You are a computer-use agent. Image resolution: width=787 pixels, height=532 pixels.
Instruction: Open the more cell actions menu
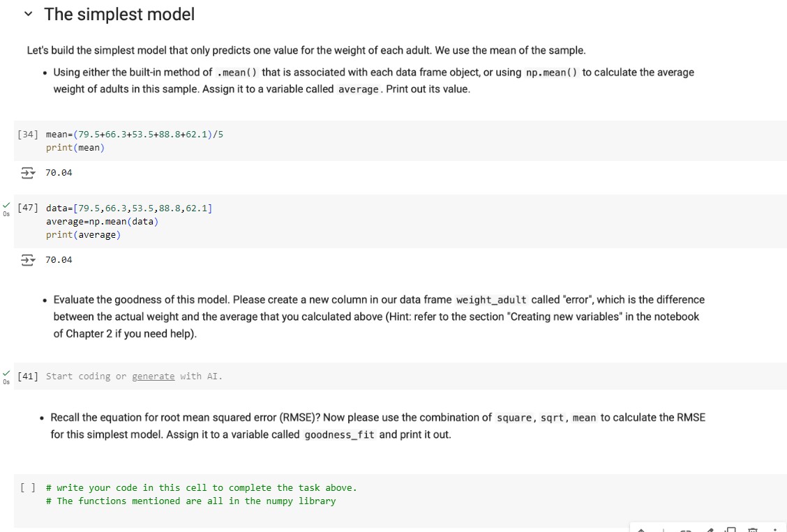(774, 529)
